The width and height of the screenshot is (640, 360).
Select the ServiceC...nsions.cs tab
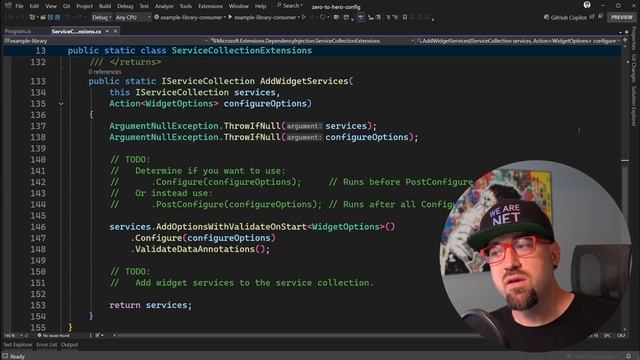tap(76, 31)
